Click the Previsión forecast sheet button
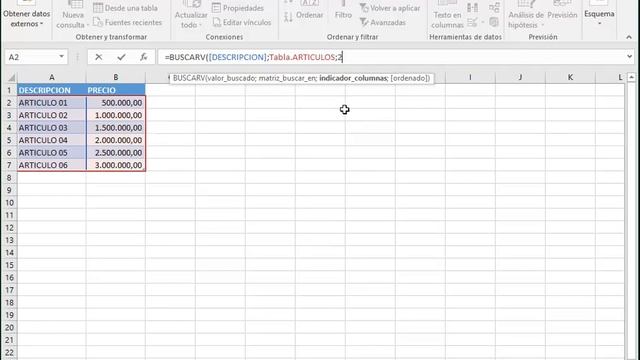This screenshot has height=360, width=640. click(x=562, y=11)
